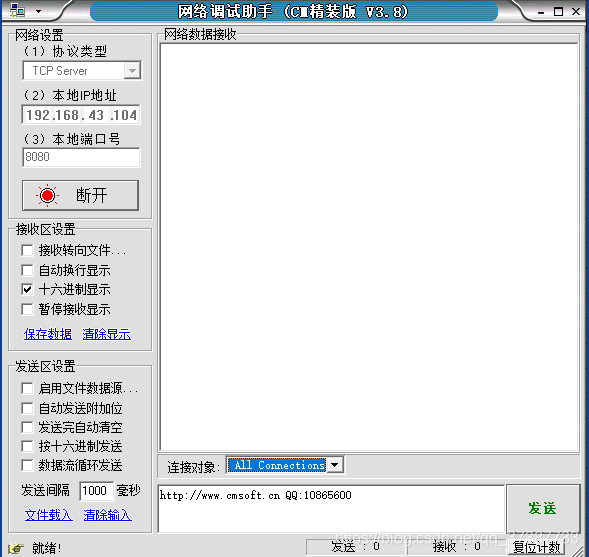Enable 数据流循环发送 checkbox

[x=27, y=465]
